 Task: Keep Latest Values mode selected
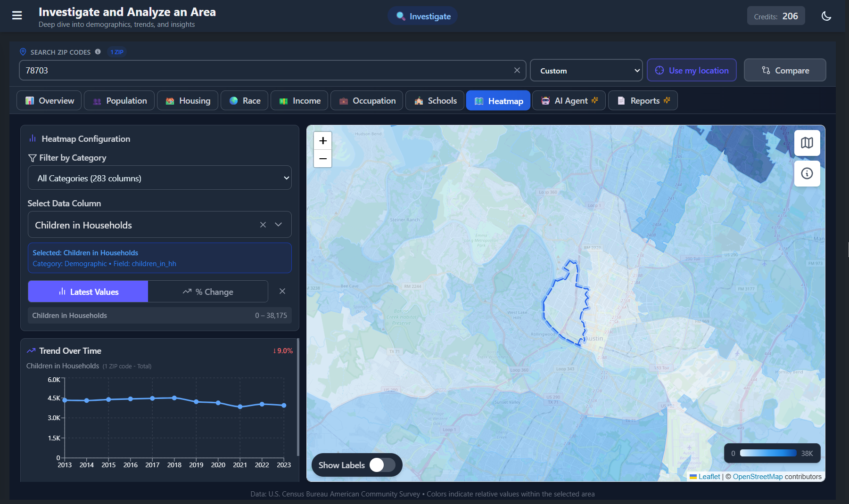click(x=88, y=291)
